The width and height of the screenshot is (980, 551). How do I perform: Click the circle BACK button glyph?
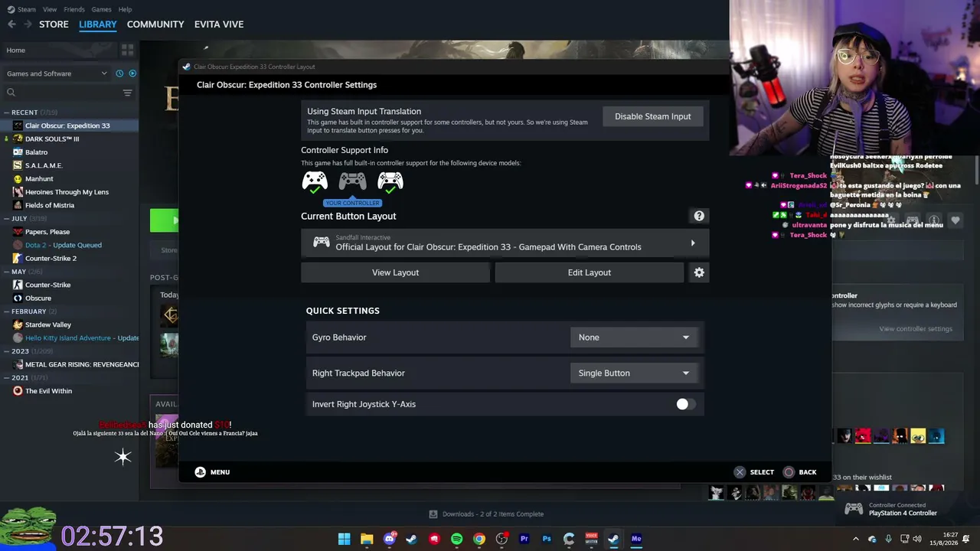point(789,472)
